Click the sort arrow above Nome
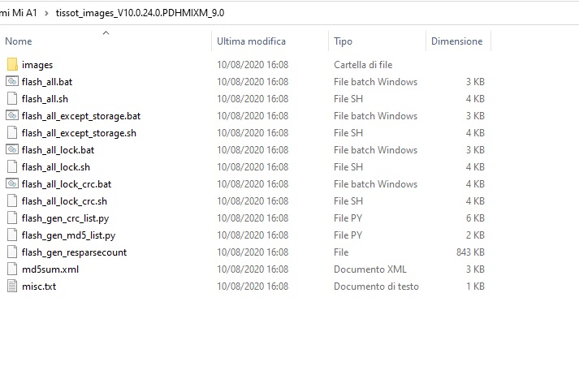 (x=106, y=32)
